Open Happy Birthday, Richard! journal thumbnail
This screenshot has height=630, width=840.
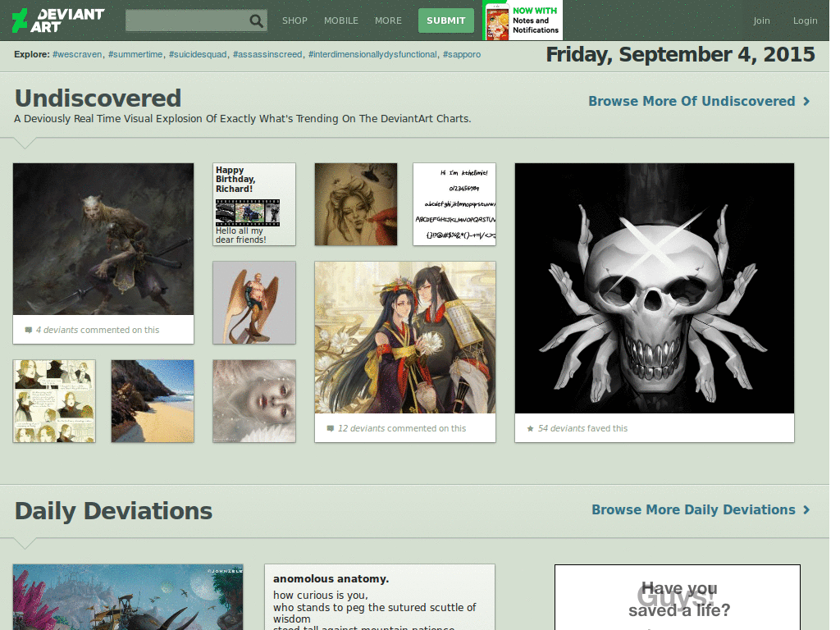[254, 204]
